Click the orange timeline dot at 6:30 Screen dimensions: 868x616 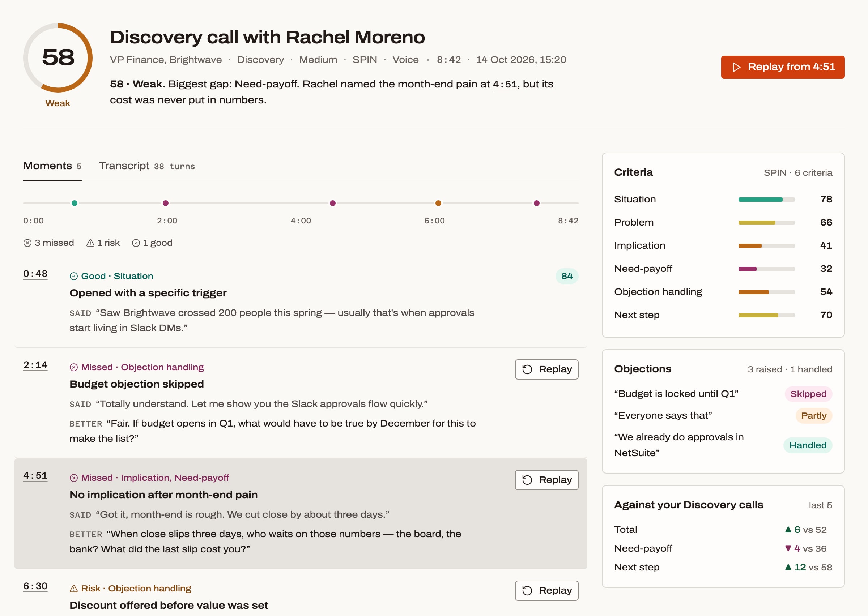[x=438, y=203]
